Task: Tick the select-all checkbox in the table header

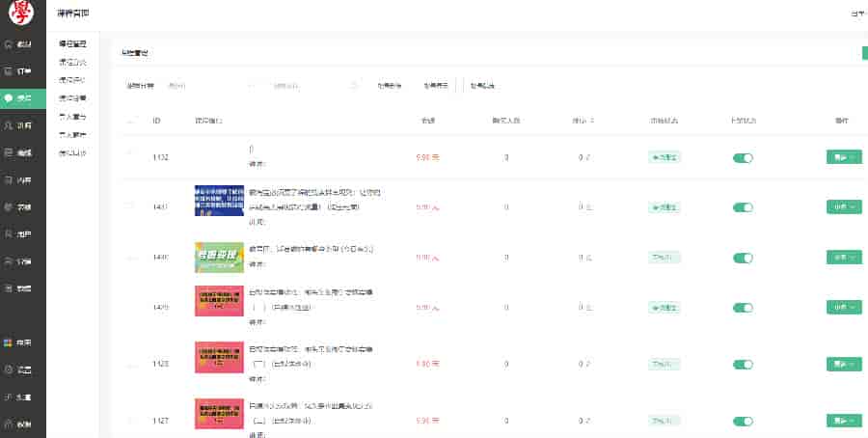Action: 131,121
